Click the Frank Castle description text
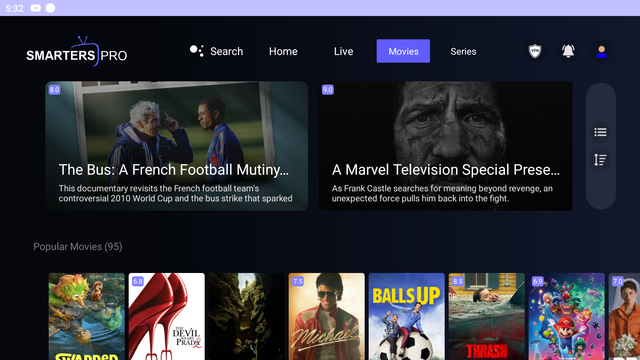The image size is (640, 360). pos(442,193)
